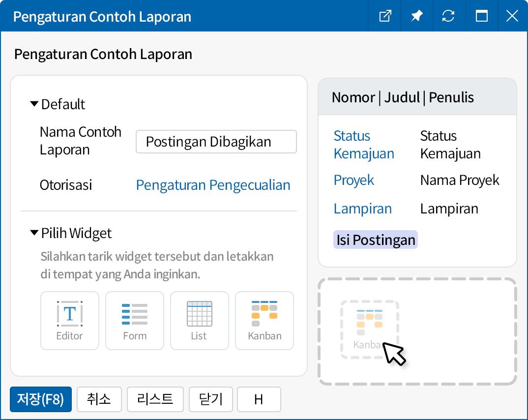
Task: Select the highlighted Isi Postingan item
Action: coord(376,240)
